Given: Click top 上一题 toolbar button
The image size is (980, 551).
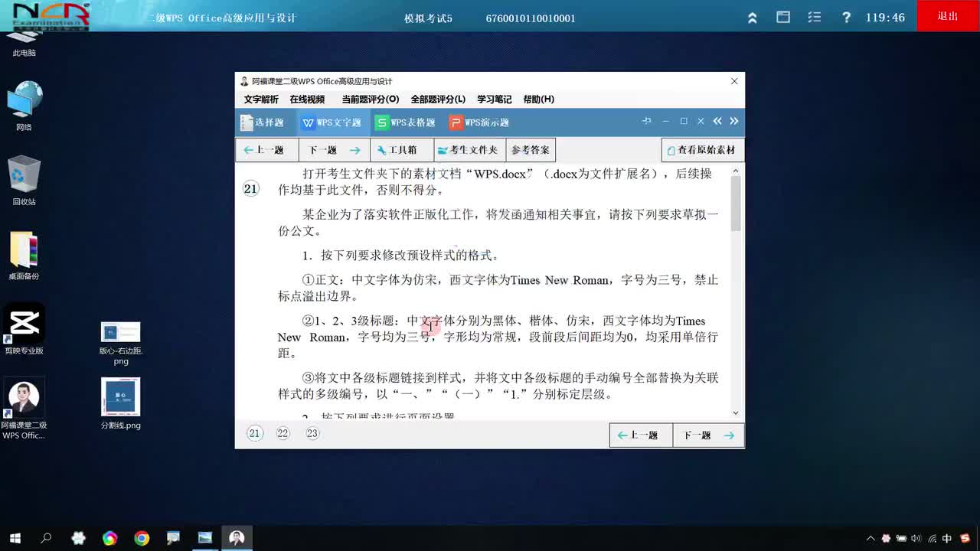Looking at the screenshot, I should (266, 150).
